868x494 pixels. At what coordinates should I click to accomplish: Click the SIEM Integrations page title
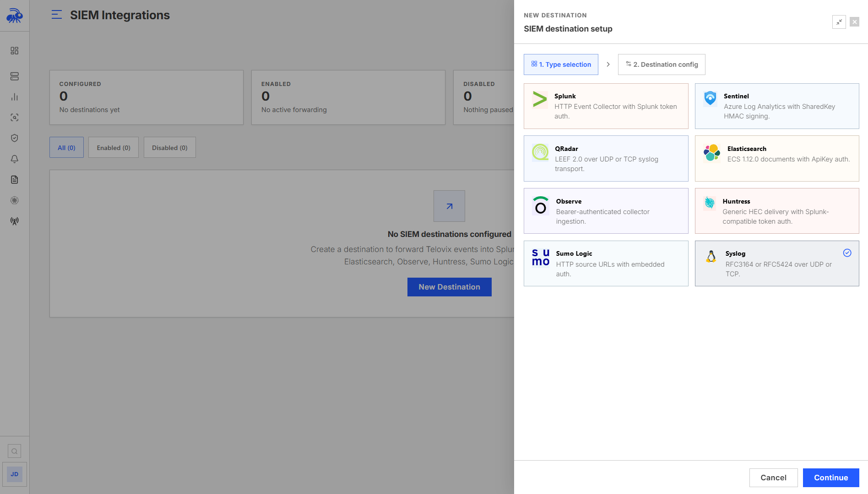tap(120, 15)
